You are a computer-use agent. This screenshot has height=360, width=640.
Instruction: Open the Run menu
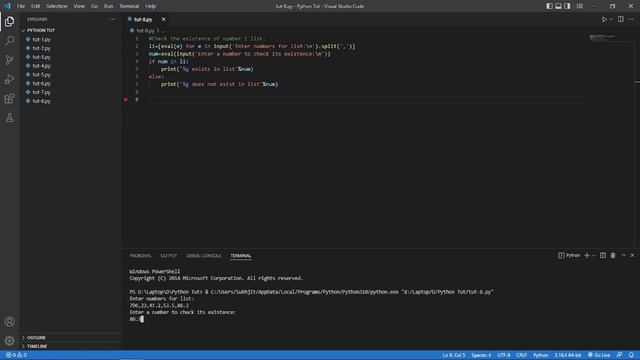[x=108, y=6]
